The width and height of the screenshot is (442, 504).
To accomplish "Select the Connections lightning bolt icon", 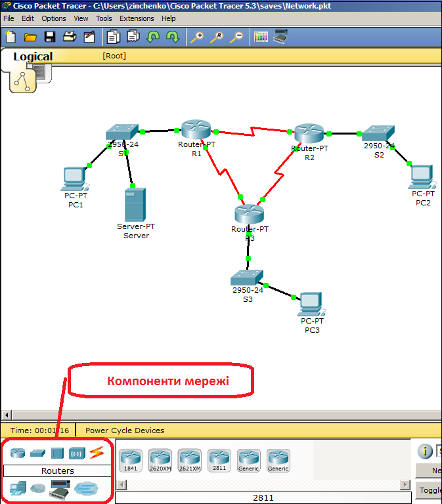I will click(x=97, y=453).
